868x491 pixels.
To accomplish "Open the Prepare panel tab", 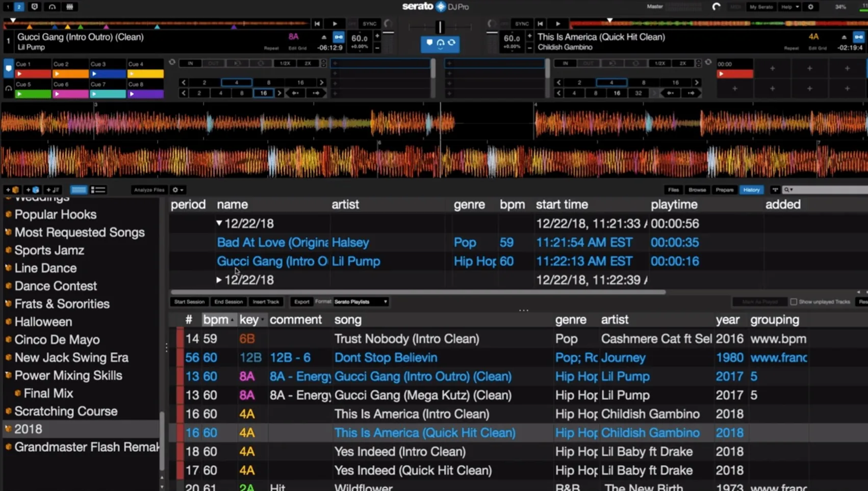I will (724, 190).
